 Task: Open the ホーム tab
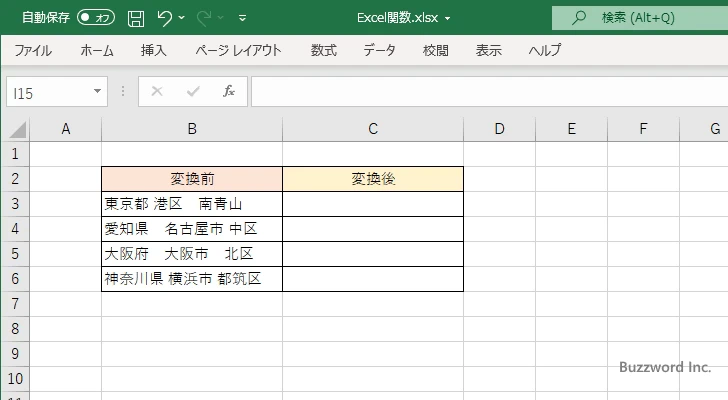pos(97,50)
